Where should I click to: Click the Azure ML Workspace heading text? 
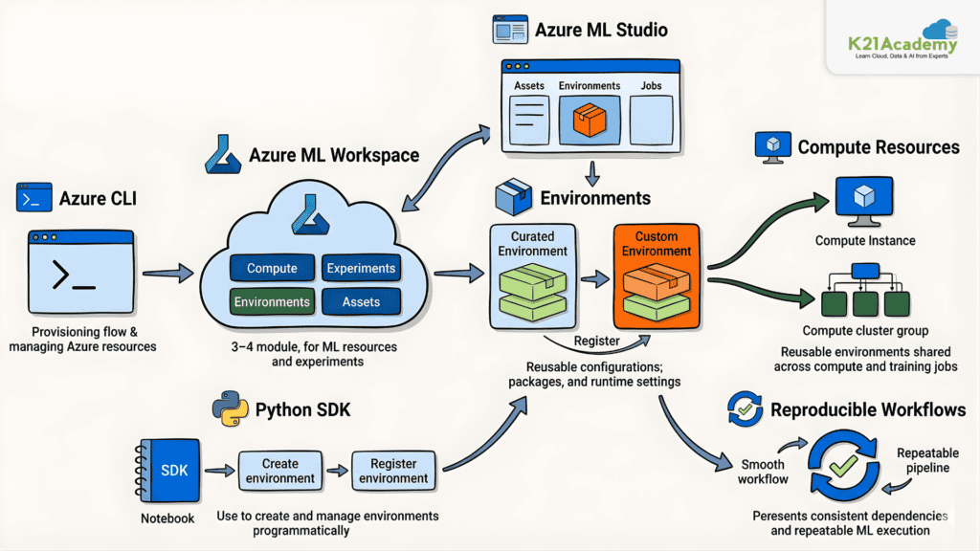pos(334,155)
